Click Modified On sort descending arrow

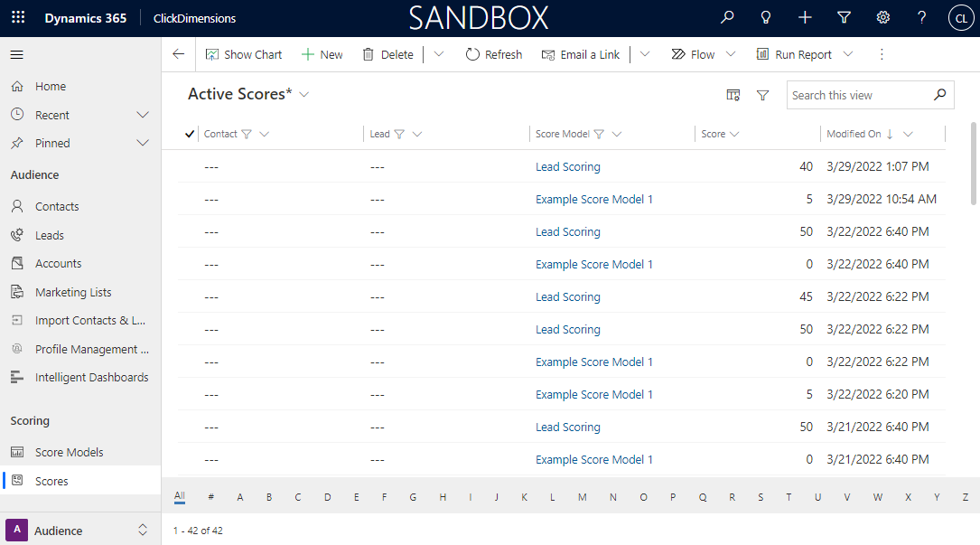[890, 134]
